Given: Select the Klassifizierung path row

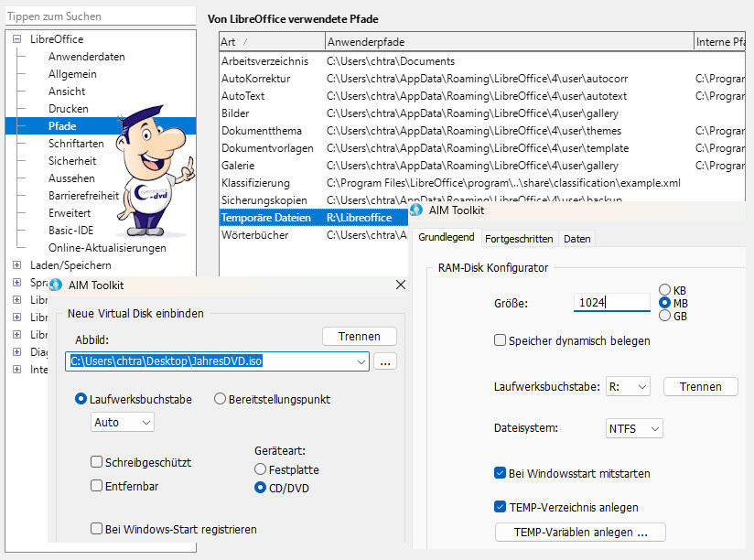Looking at the screenshot, I should [x=482, y=183].
